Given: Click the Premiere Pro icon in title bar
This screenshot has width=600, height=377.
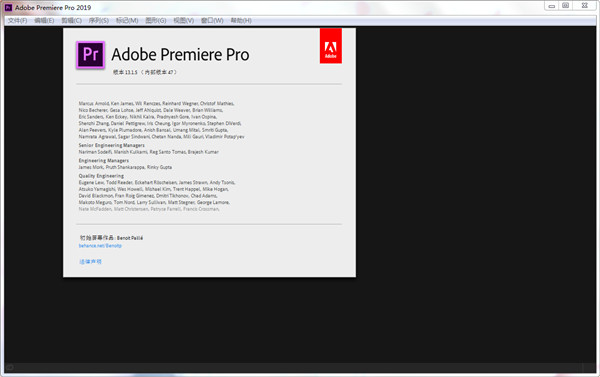Looking at the screenshot, I should click(x=8, y=8).
